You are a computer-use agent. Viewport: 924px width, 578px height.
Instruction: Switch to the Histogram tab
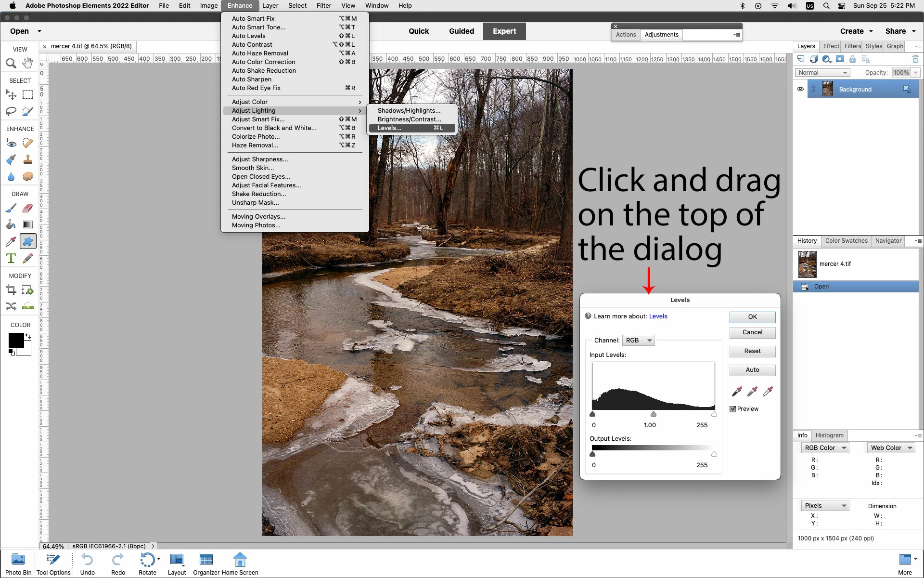(829, 435)
